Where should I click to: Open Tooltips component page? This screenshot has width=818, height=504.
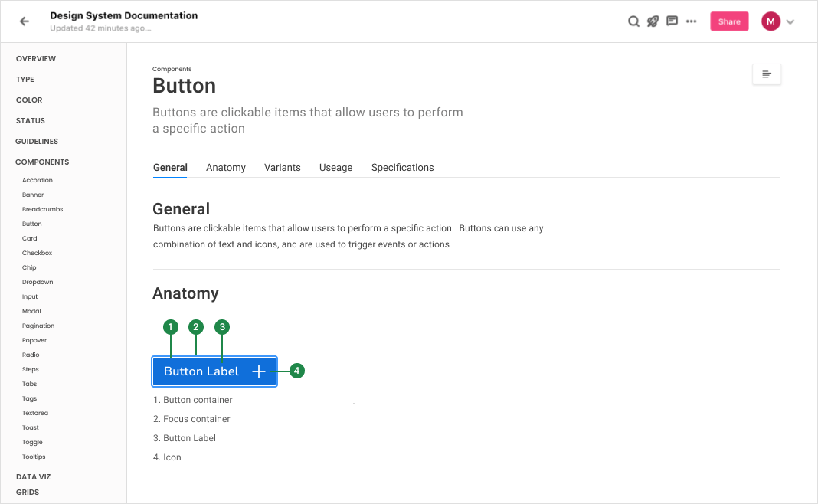pyautogui.click(x=34, y=457)
